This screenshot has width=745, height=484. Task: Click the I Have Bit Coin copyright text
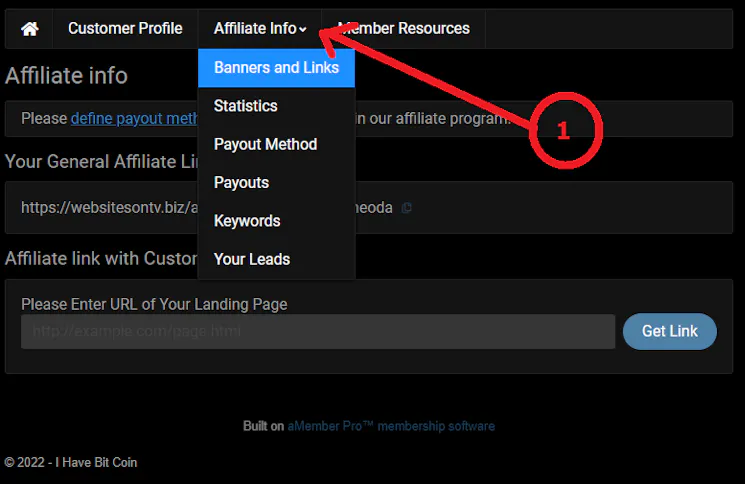pos(70,463)
